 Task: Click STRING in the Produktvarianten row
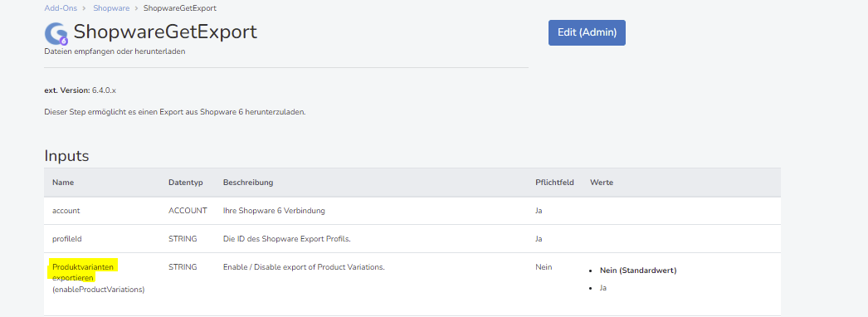182,266
